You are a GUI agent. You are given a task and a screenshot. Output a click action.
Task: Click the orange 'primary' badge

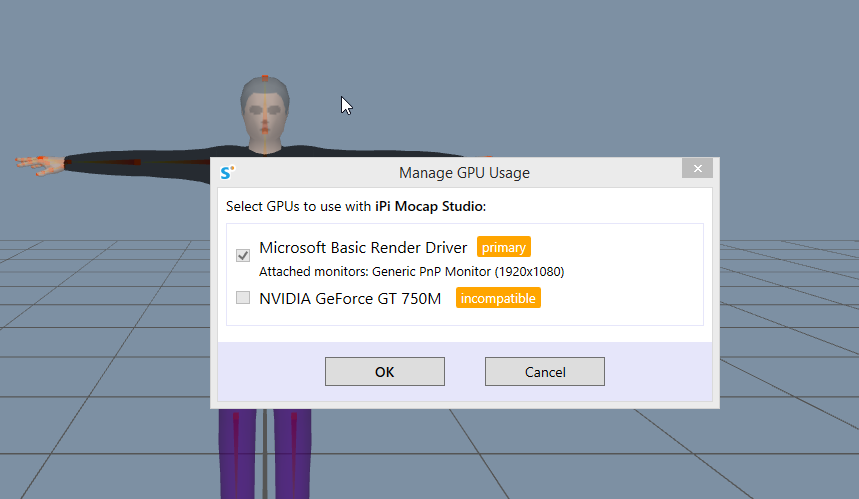pos(503,247)
